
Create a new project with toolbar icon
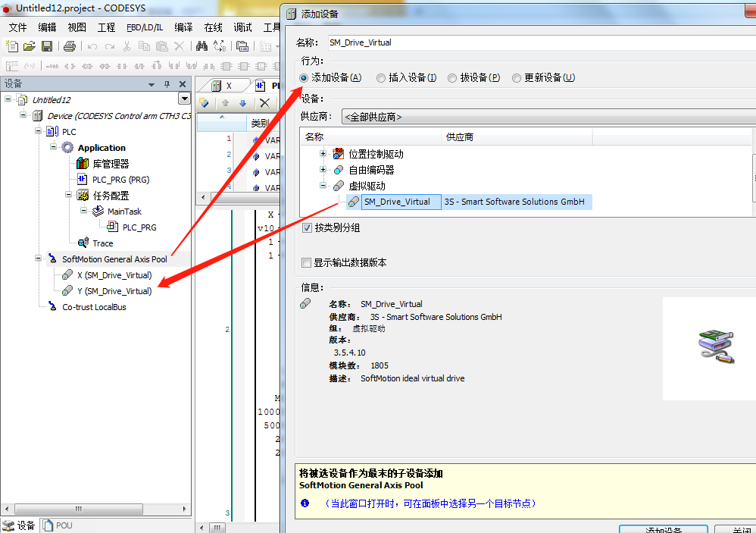(12, 46)
